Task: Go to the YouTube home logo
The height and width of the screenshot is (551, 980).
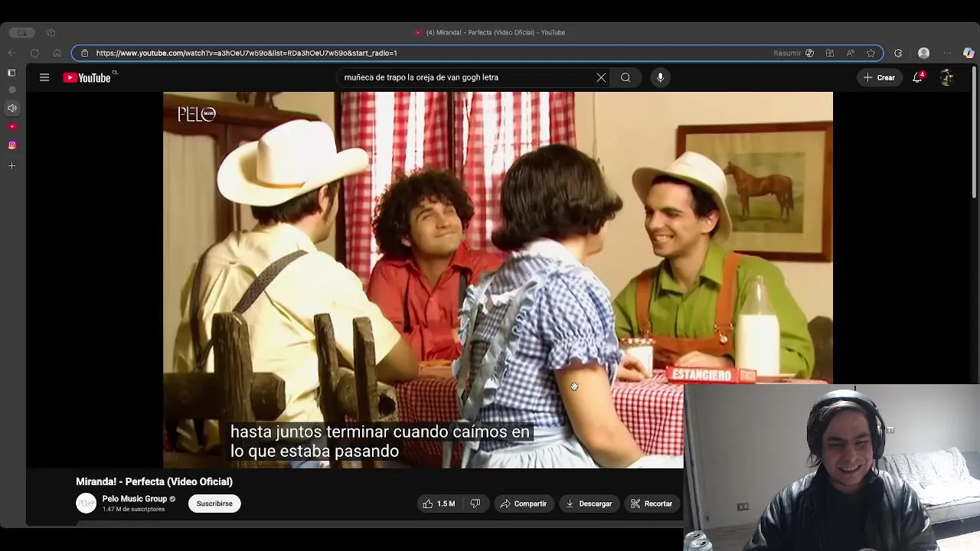Action: (87, 77)
